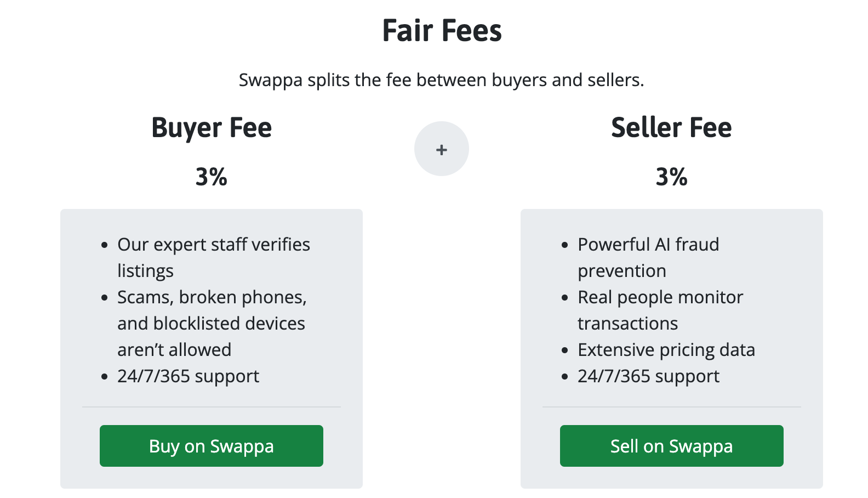Click the Seller Fee gray info card

[671, 348]
